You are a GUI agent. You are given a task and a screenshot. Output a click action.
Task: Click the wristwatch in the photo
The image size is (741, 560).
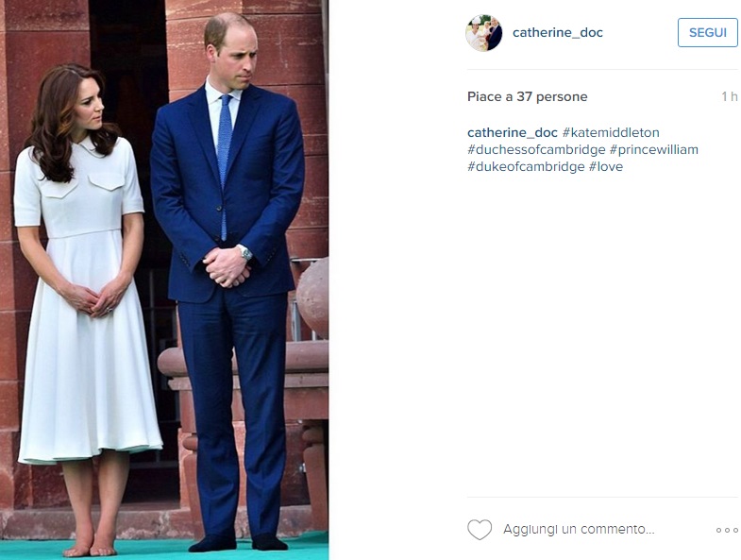pos(245,253)
